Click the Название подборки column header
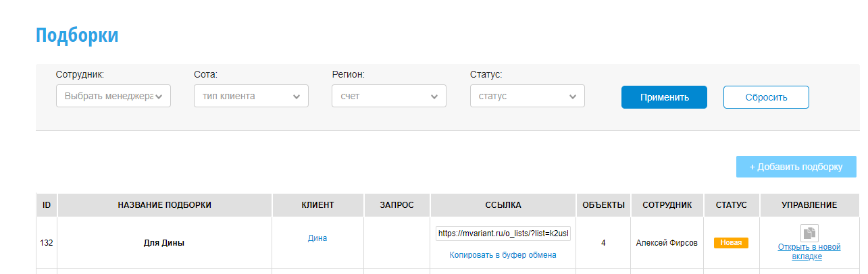Viewport: 868px width, 274px height. pos(164,205)
